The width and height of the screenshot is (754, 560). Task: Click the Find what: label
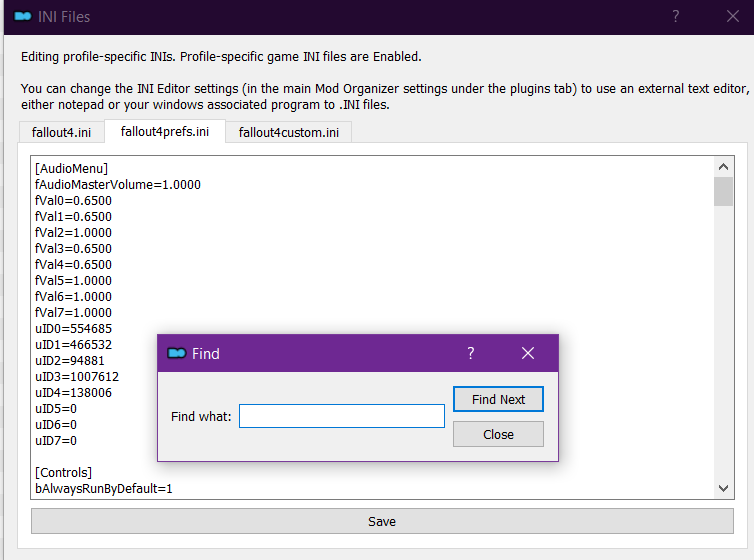(x=201, y=416)
